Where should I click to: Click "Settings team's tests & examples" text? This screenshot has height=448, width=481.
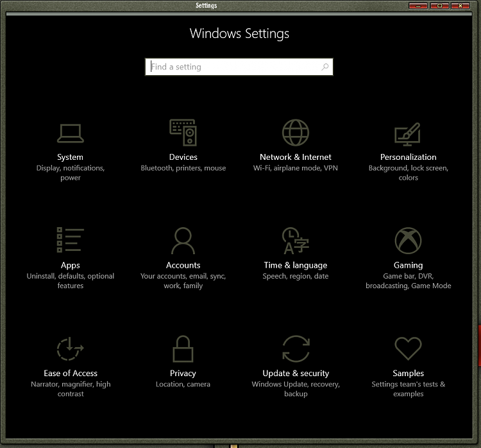(409, 389)
